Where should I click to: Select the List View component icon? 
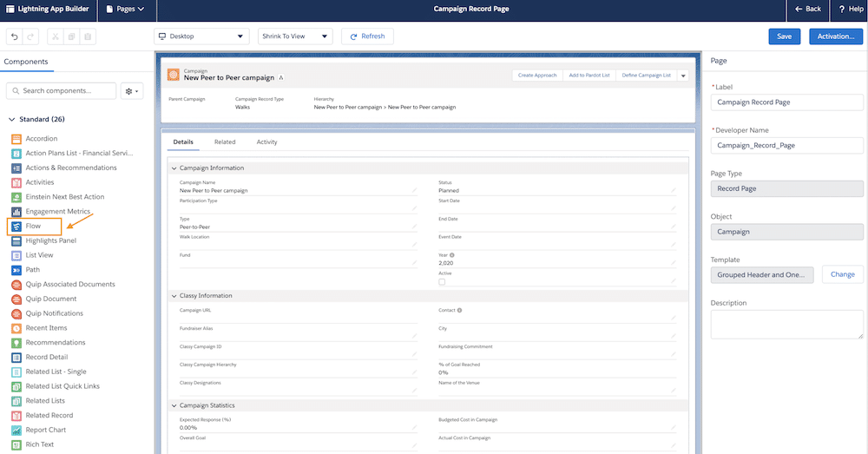(x=16, y=255)
